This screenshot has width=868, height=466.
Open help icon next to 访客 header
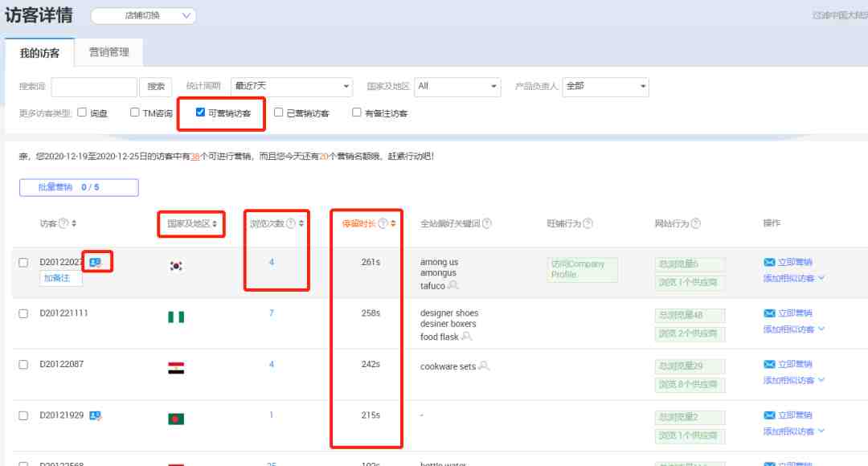click(63, 223)
